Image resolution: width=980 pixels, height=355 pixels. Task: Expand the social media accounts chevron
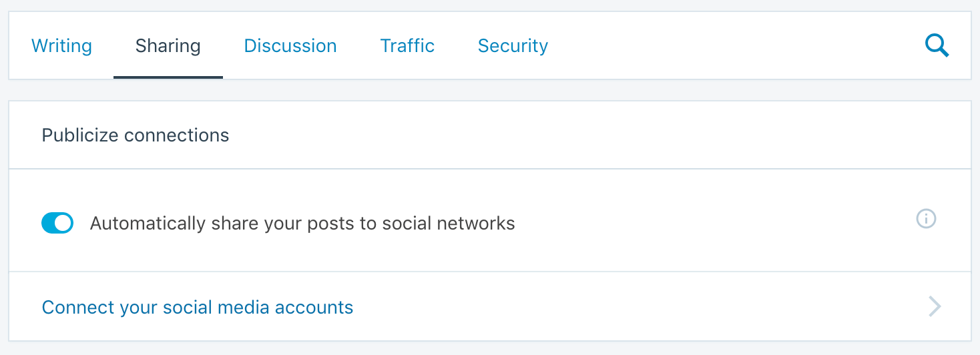point(935,306)
